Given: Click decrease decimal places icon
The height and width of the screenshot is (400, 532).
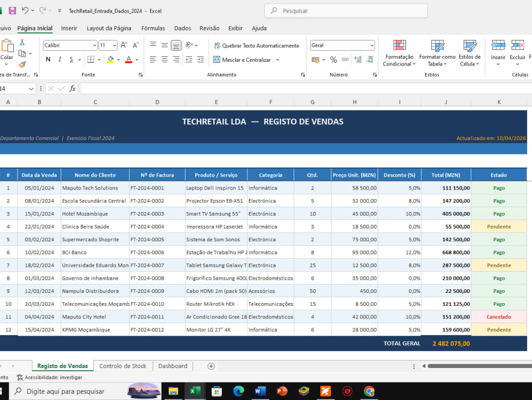Looking at the screenshot, I should pos(370,60).
